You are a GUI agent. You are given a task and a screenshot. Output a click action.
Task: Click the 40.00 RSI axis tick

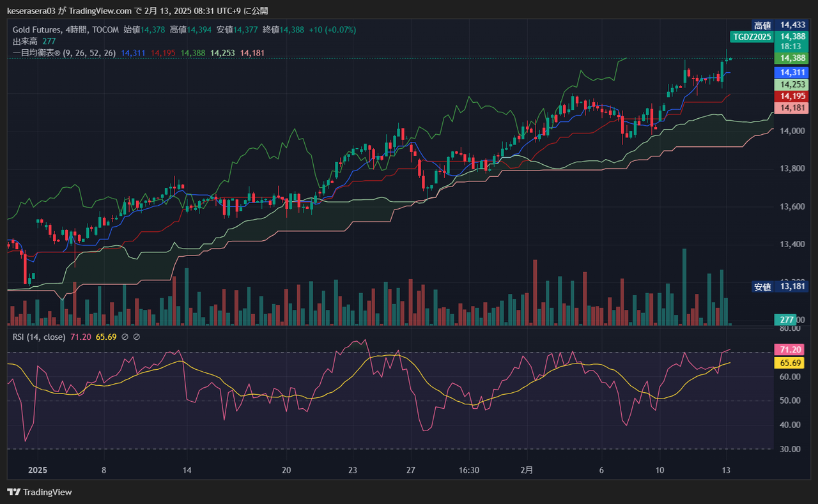click(x=789, y=425)
